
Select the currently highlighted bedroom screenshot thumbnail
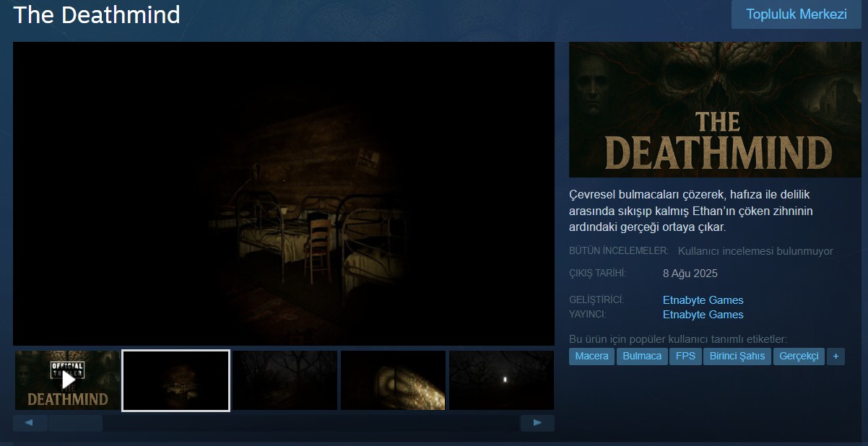tap(175, 380)
